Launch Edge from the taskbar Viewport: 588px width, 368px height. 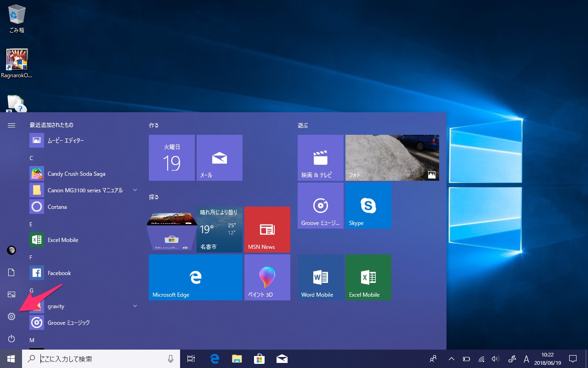point(215,359)
